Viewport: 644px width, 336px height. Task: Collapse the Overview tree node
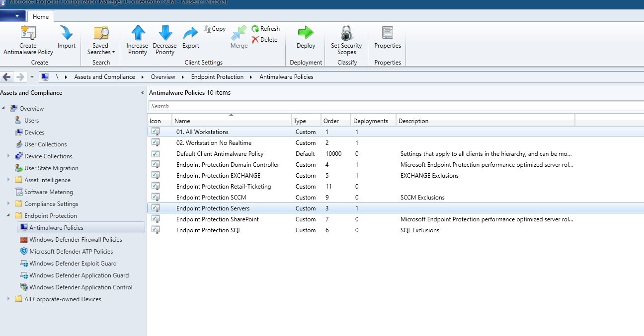point(3,109)
